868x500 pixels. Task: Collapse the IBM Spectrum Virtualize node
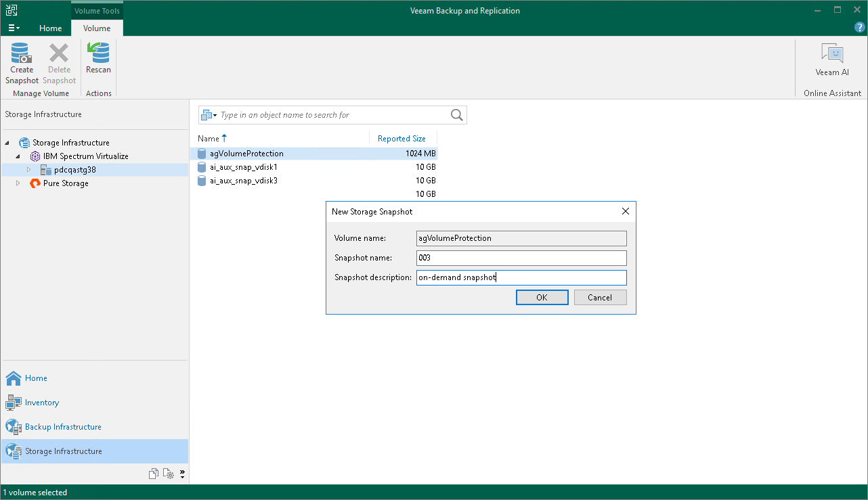pyautogui.click(x=18, y=156)
